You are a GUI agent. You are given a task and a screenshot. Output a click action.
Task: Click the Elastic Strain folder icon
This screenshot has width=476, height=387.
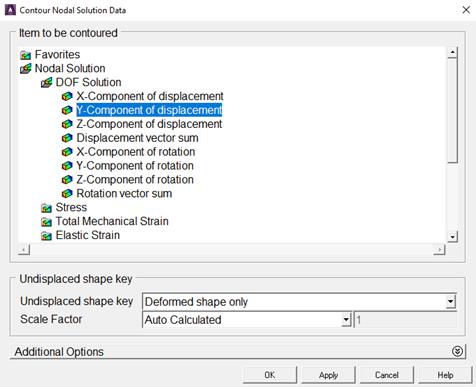point(46,236)
